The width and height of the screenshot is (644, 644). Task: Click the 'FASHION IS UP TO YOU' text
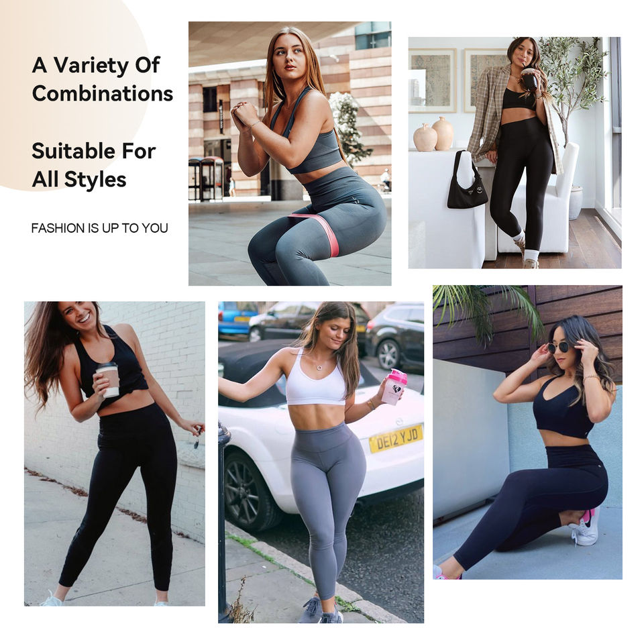[99, 228]
